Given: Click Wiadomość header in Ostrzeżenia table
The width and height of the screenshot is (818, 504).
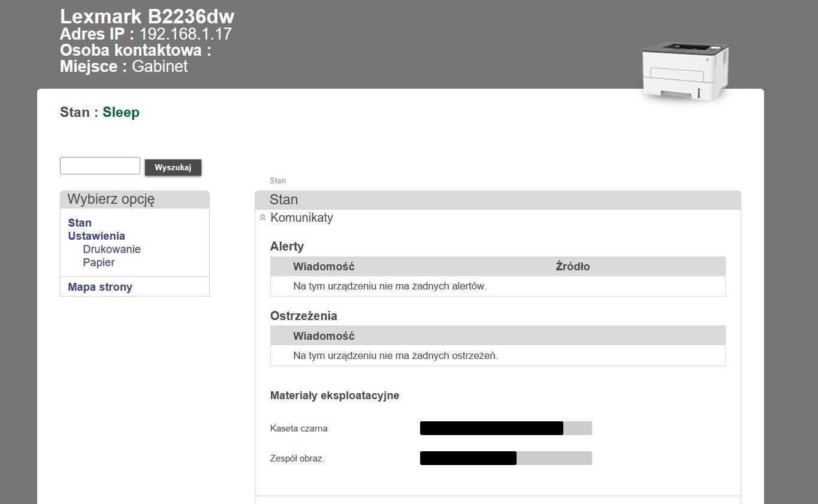Looking at the screenshot, I should point(324,336).
